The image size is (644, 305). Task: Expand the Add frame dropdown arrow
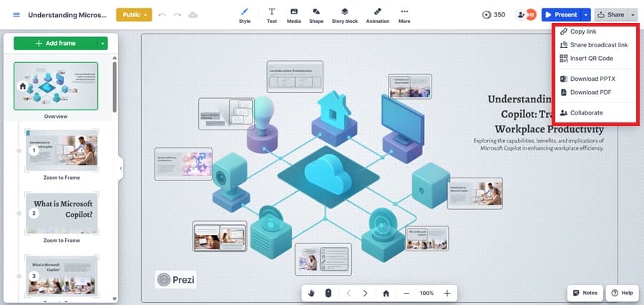point(102,43)
